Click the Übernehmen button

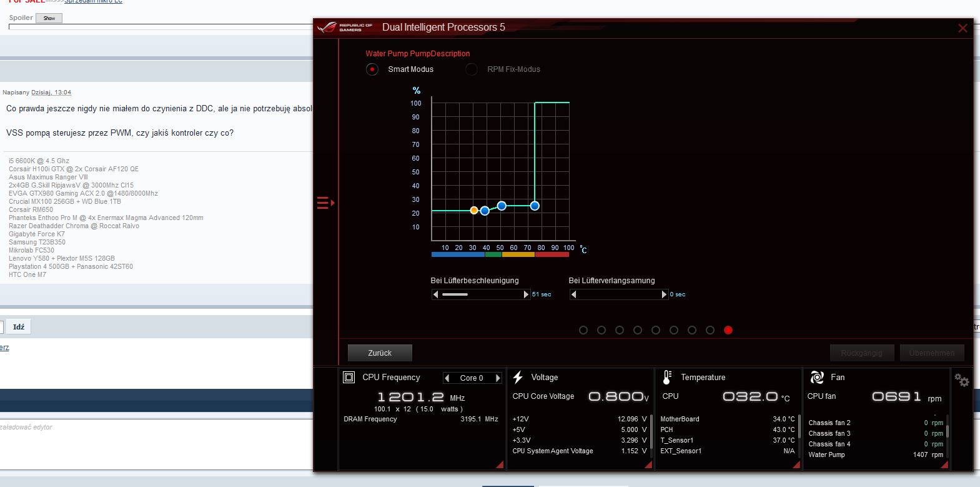[x=931, y=353]
